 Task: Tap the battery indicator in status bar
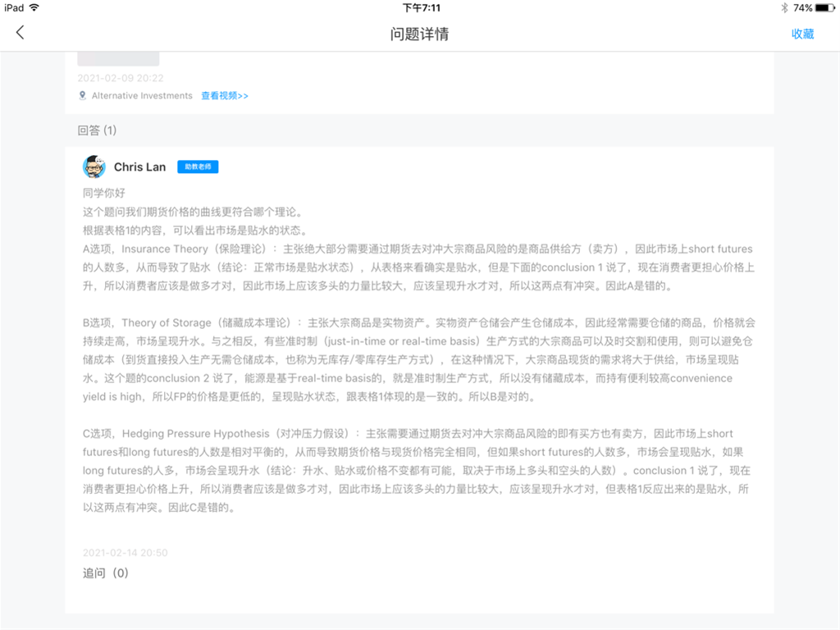click(825, 8)
